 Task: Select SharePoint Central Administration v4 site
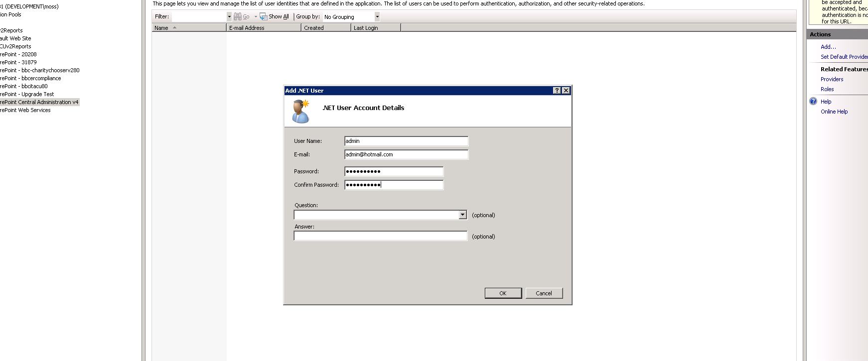(39, 102)
